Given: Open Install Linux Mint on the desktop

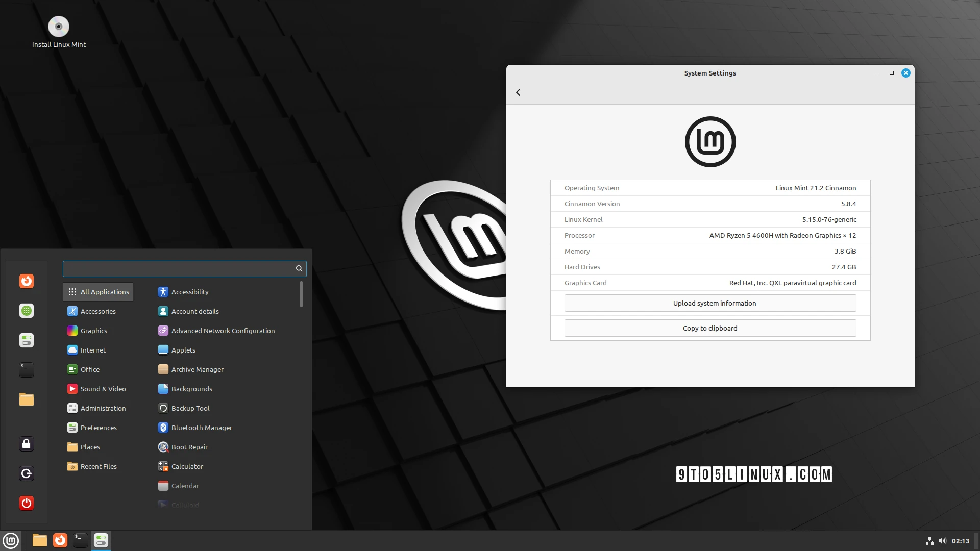Looking at the screenshot, I should (x=59, y=27).
